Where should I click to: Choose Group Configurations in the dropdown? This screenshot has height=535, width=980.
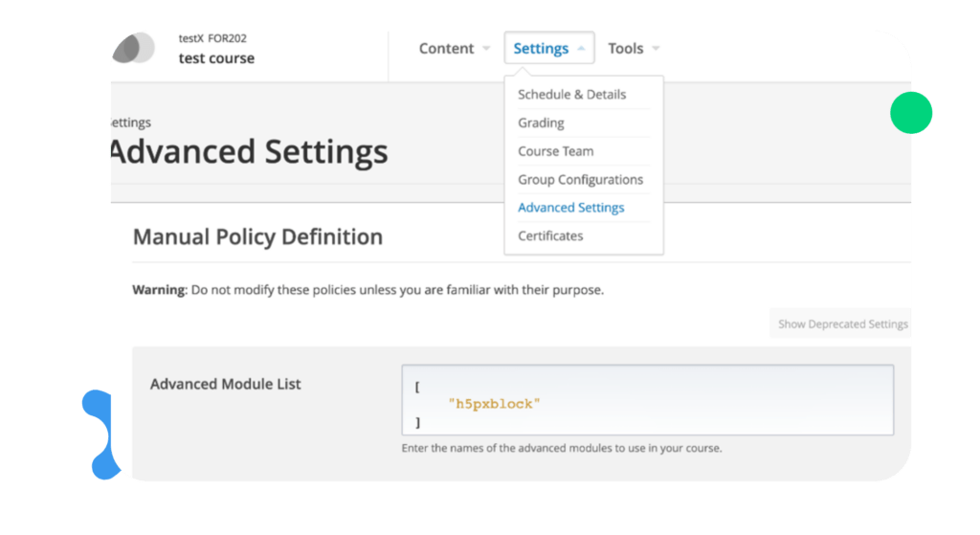coord(580,179)
